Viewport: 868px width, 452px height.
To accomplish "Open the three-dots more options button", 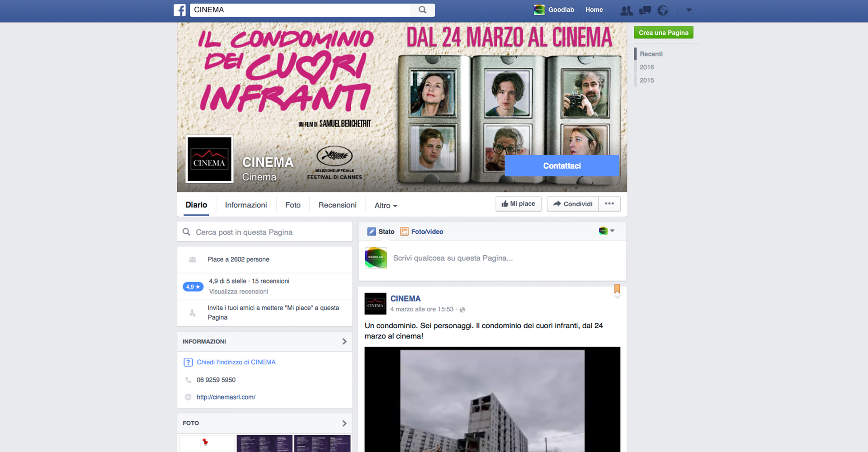I will pyautogui.click(x=609, y=204).
